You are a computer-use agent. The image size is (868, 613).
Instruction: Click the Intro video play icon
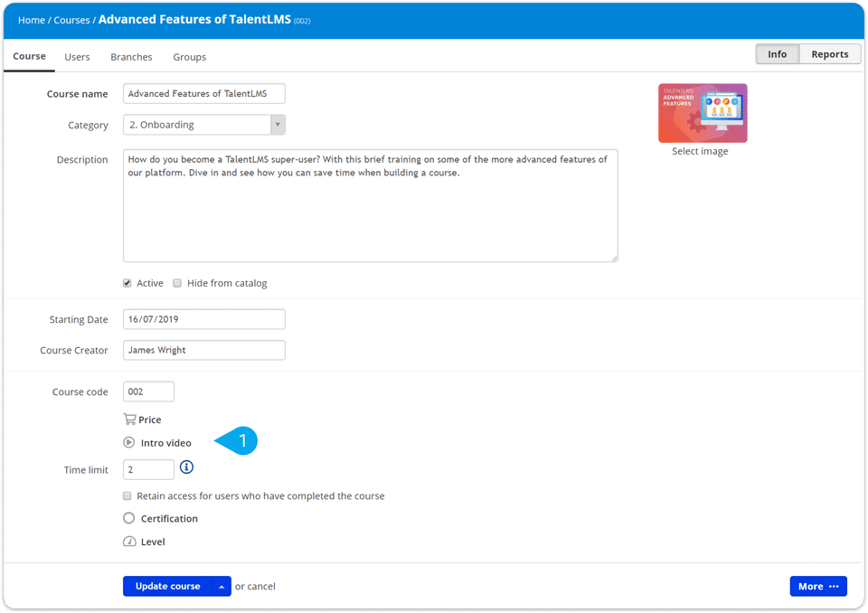coord(129,442)
